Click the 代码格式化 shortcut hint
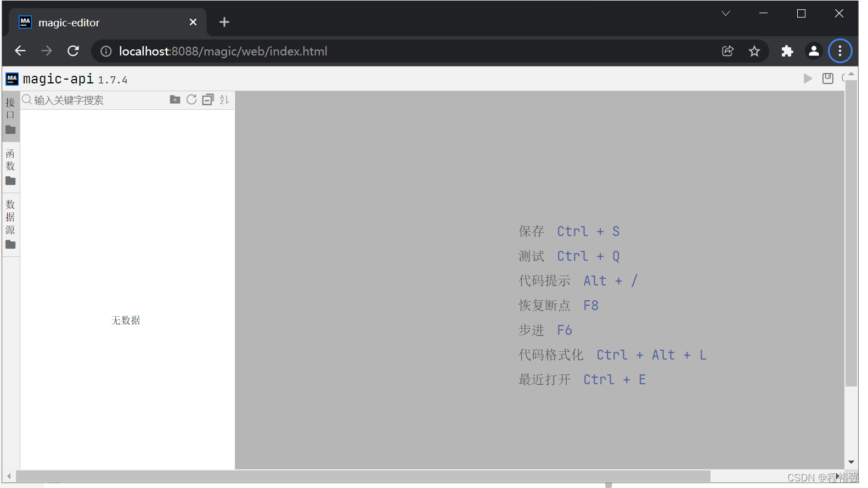 (612, 355)
